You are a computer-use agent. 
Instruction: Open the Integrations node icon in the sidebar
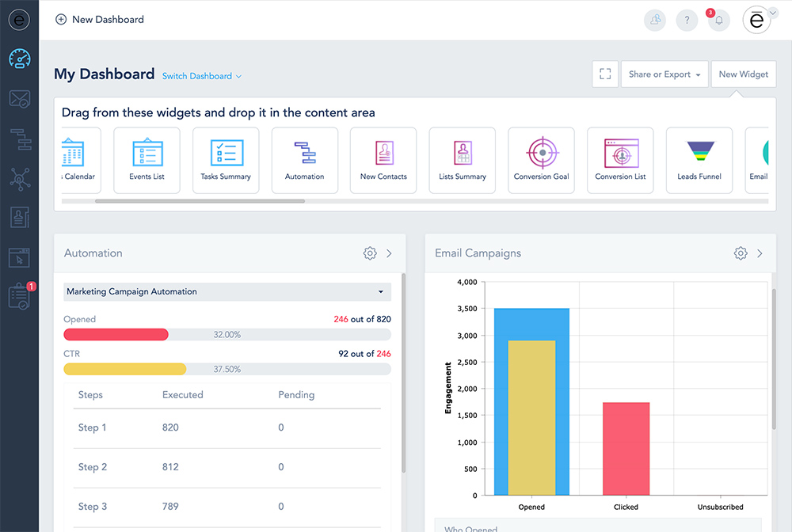click(x=19, y=178)
